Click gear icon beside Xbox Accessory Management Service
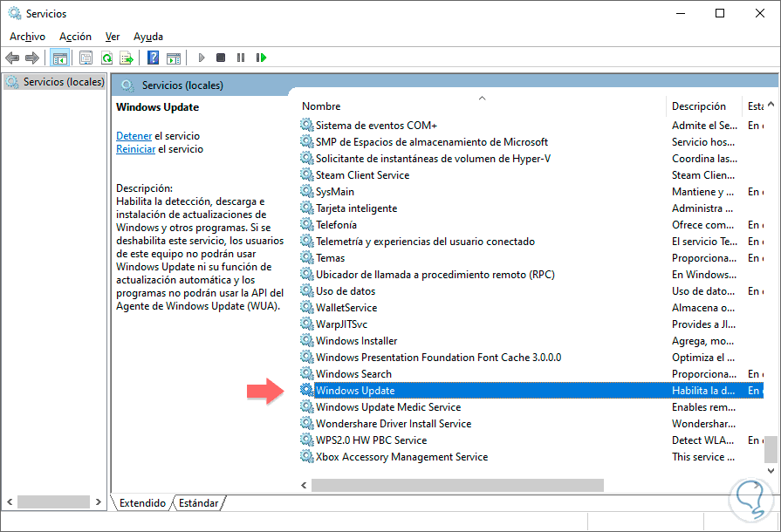Image resolution: width=781 pixels, height=532 pixels. pos(307,456)
